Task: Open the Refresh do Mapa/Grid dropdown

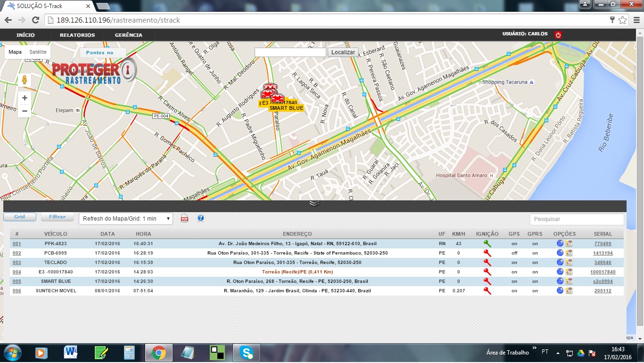Action: 125,219
